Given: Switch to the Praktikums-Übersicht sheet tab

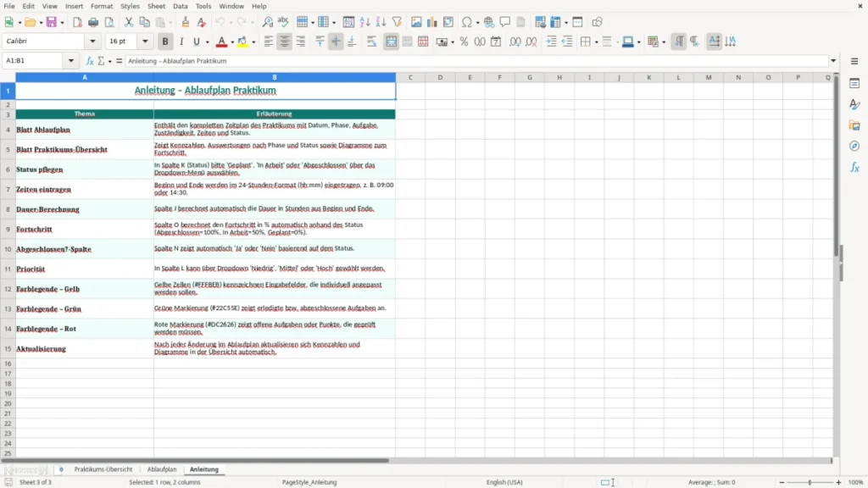Looking at the screenshot, I should (x=103, y=469).
